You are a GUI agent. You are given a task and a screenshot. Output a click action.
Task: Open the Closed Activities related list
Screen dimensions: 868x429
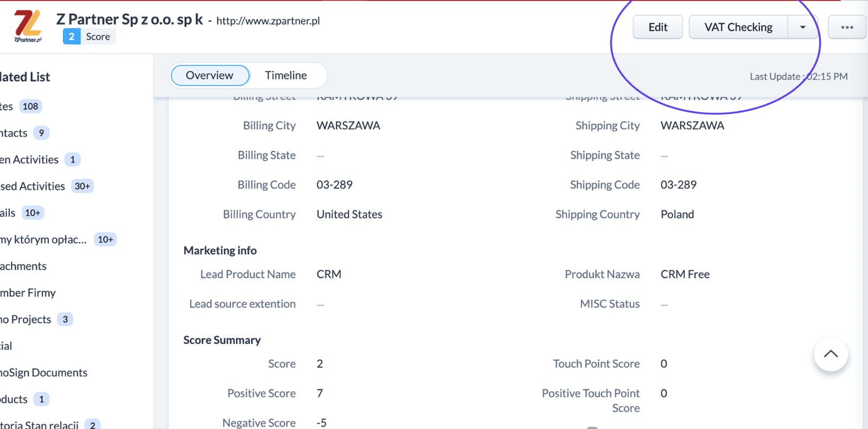tap(47, 186)
